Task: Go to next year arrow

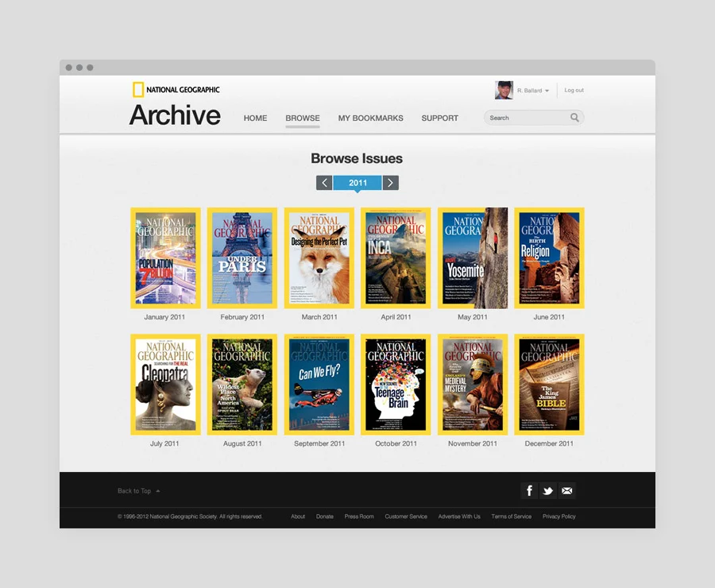Action: pyautogui.click(x=390, y=183)
